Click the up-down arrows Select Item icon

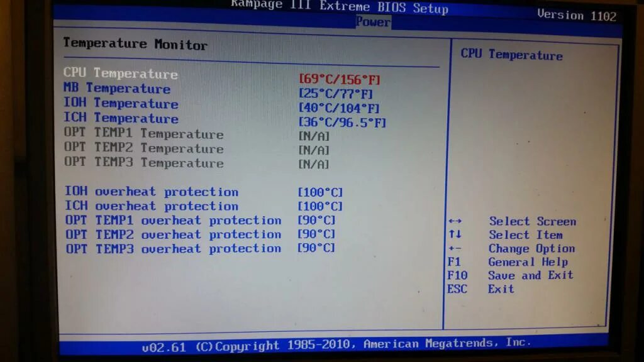click(x=455, y=234)
